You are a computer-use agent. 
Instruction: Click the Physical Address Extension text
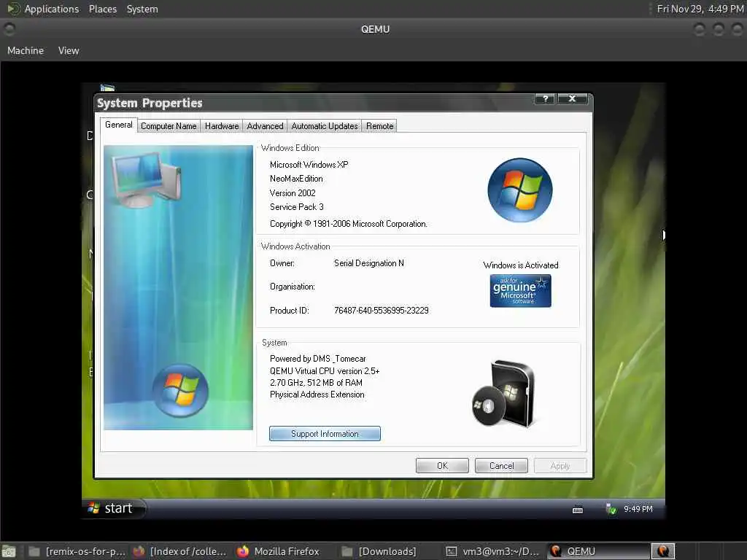pos(317,394)
